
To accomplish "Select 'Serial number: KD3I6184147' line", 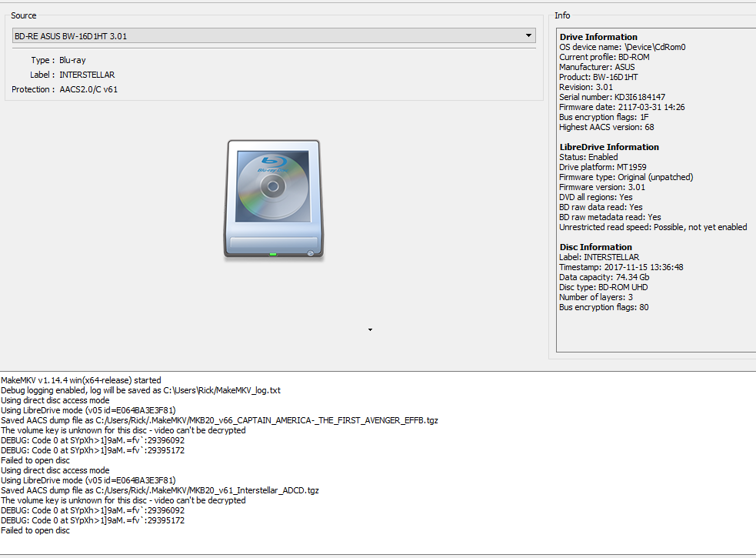I will [612, 97].
